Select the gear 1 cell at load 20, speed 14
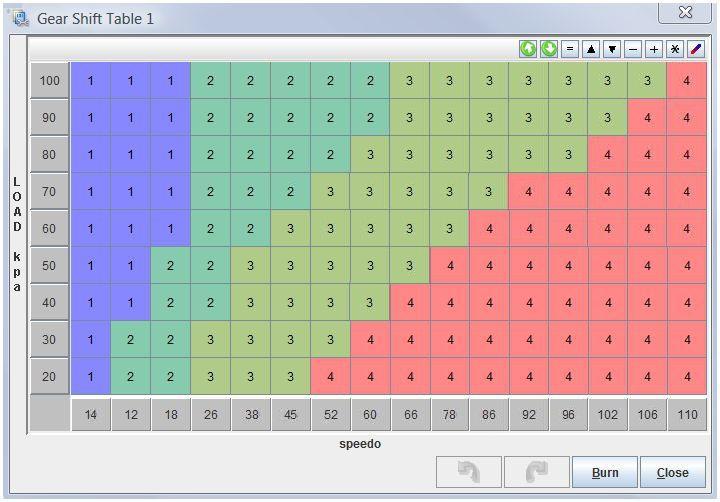Image resolution: width=720 pixels, height=502 pixels. [90, 377]
